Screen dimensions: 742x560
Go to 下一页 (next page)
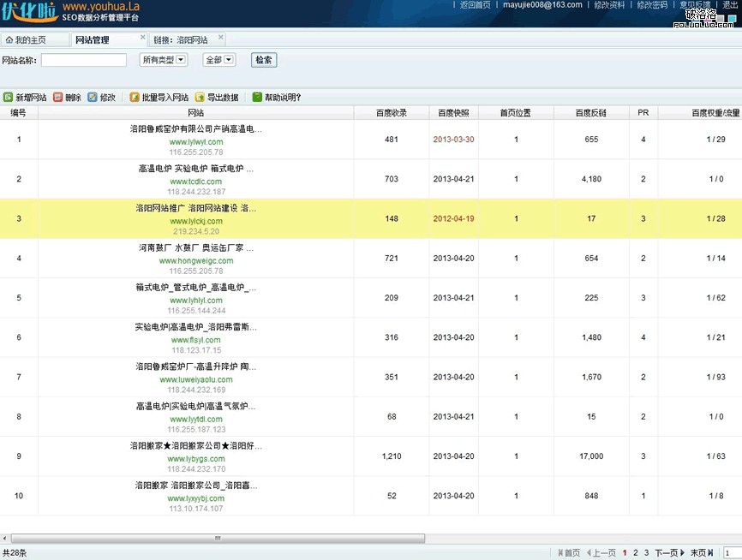pos(668,552)
